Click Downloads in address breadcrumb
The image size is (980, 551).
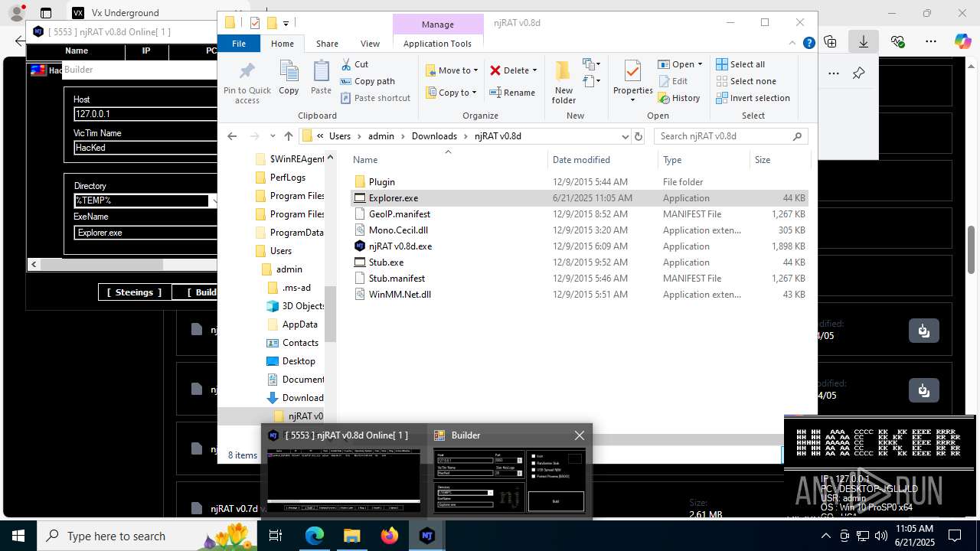[433, 136]
